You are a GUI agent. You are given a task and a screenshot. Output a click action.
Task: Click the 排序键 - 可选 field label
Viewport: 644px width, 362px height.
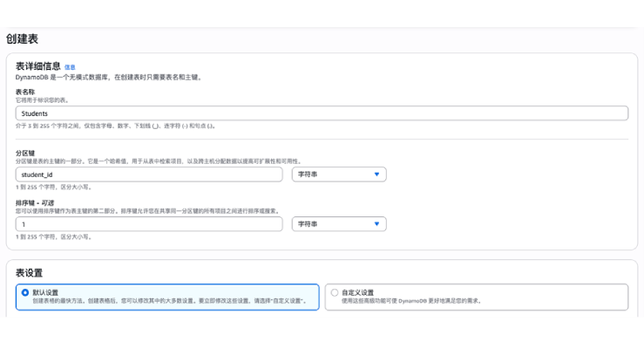click(37, 202)
